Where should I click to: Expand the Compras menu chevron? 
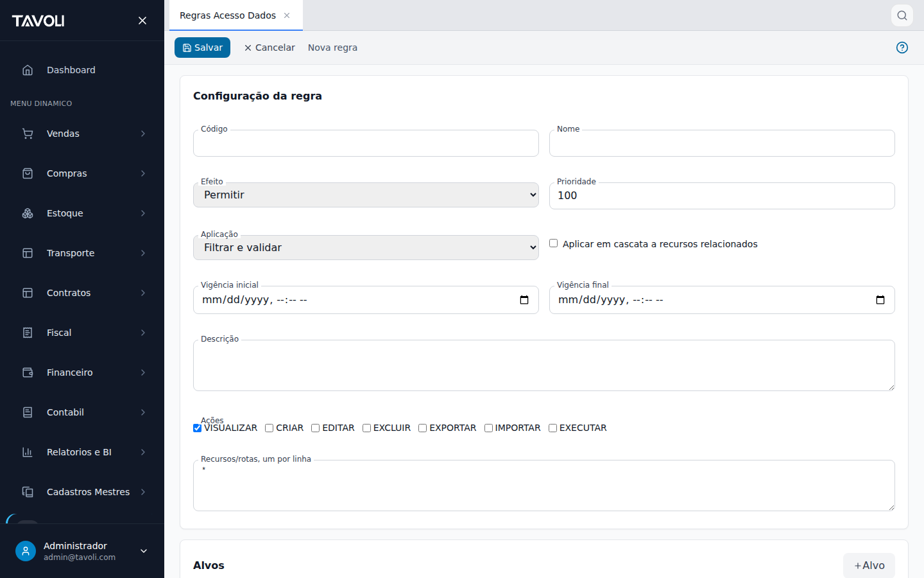click(143, 173)
